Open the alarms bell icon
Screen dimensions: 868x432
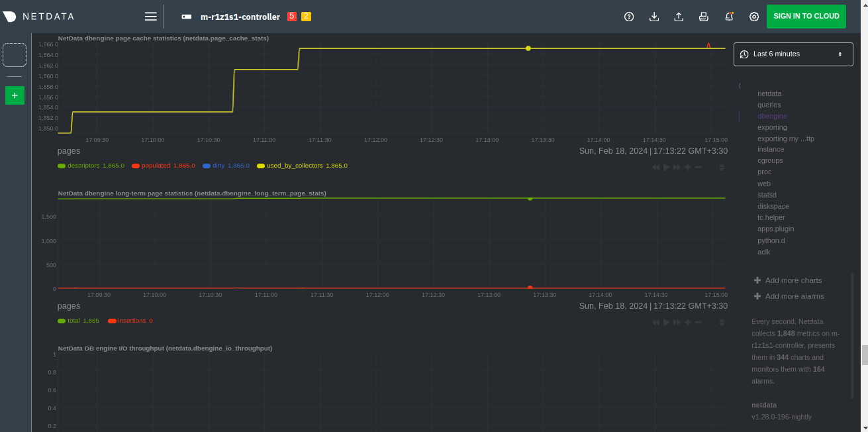729,17
